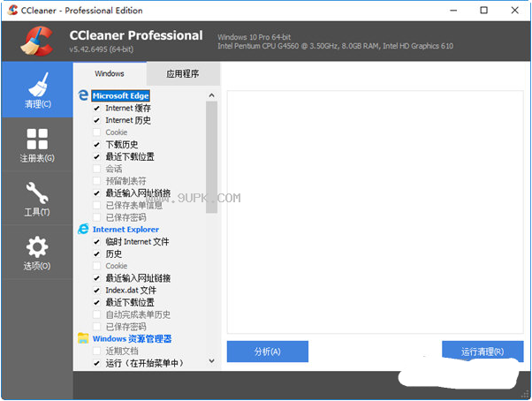The image size is (532, 401).
Task: Close the CCleaner window
Action: tap(514, 11)
